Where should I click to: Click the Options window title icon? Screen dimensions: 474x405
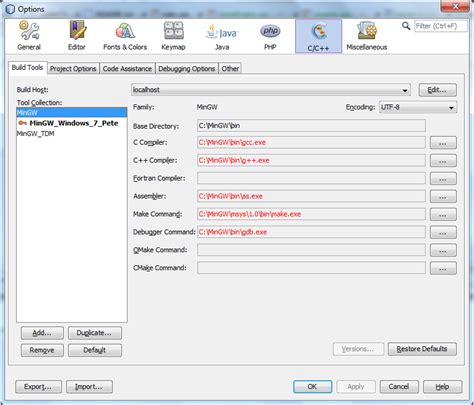click(x=10, y=9)
